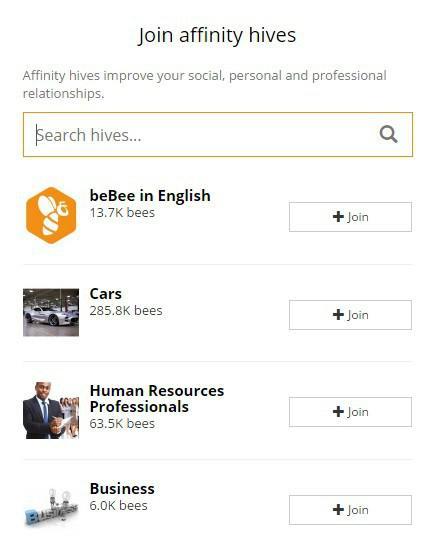Click the magnifying glass search icon
The height and width of the screenshot is (541, 438).
pos(388,134)
